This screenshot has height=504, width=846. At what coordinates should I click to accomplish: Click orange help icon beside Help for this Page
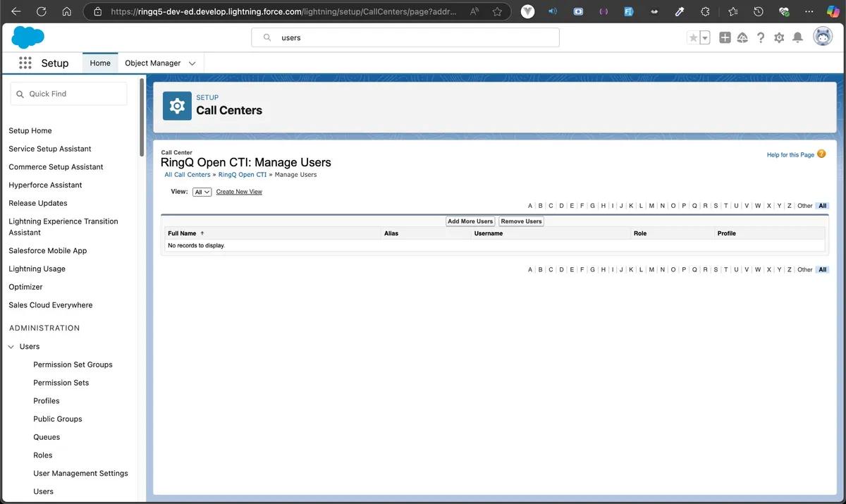pos(821,154)
